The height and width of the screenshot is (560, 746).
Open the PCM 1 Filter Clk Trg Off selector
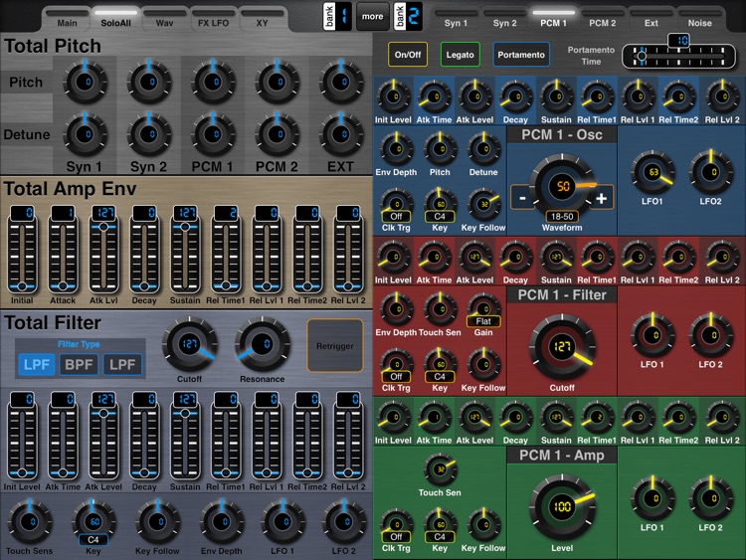[396, 376]
